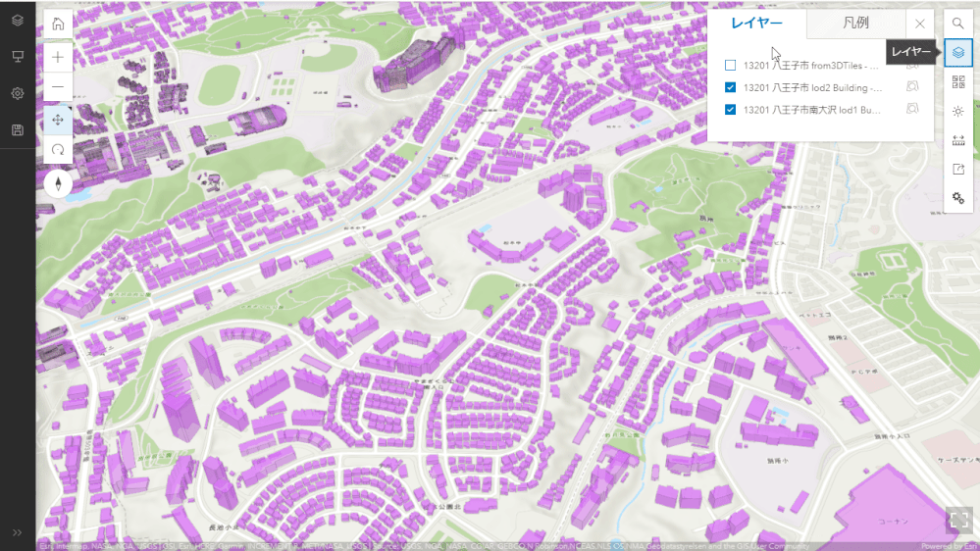This screenshot has width=980, height=551.
Task: Open scene settings gear in left sidebar
Action: click(18, 94)
